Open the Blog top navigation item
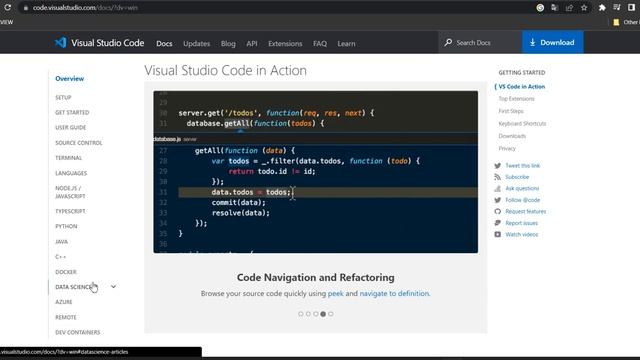 pyautogui.click(x=228, y=43)
